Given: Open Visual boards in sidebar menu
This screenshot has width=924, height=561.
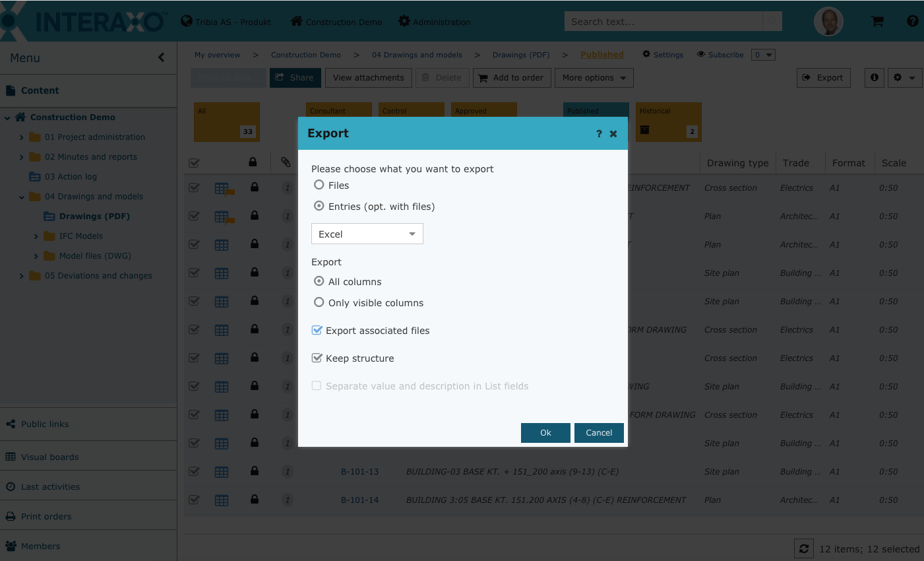Looking at the screenshot, I should (49, 457).
